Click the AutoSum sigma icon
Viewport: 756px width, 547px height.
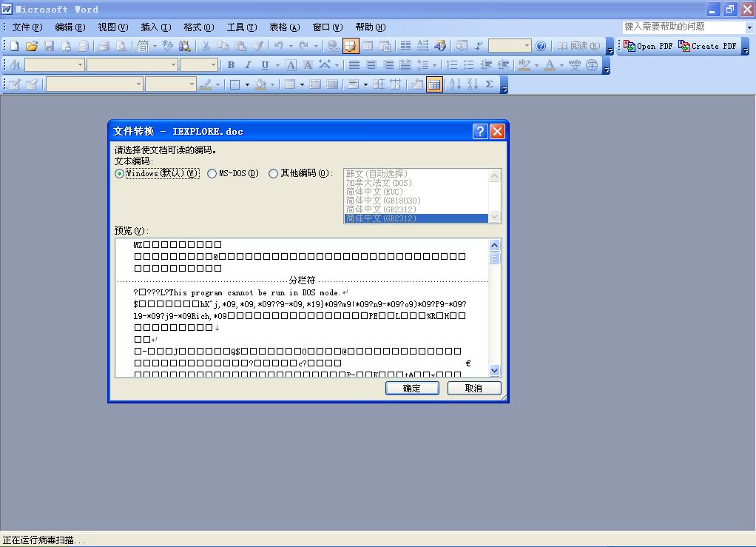coord(490,84)
